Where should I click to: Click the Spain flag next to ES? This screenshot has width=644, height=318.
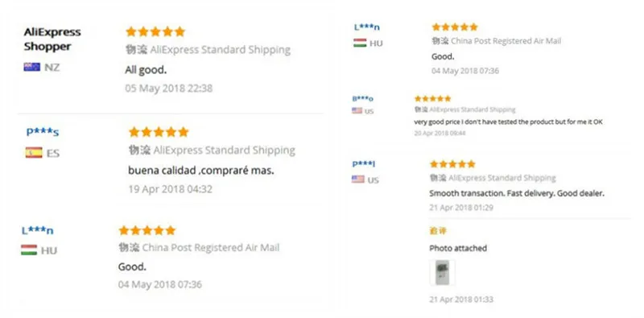coord(34,153)
